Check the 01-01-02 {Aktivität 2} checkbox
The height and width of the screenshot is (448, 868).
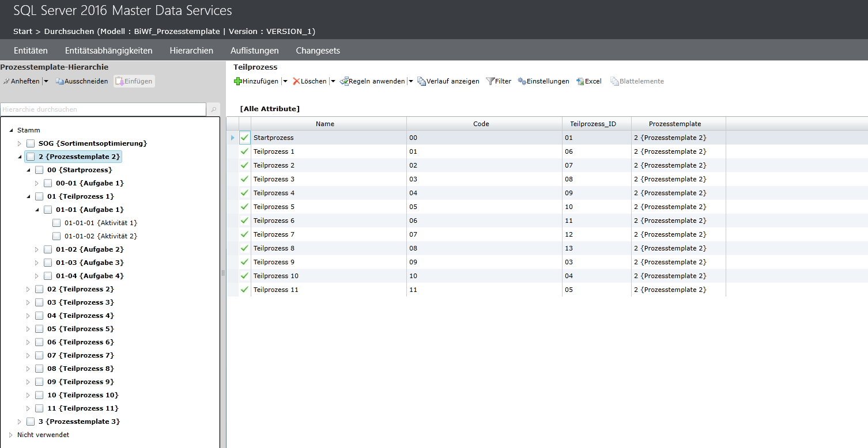coord(56,236)
